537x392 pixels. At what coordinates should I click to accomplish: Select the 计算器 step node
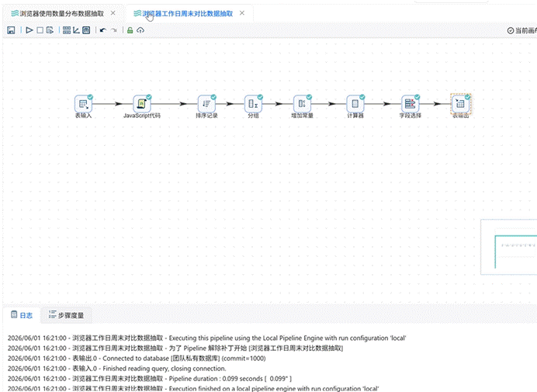pyautogui.click(x=355, y=103)
